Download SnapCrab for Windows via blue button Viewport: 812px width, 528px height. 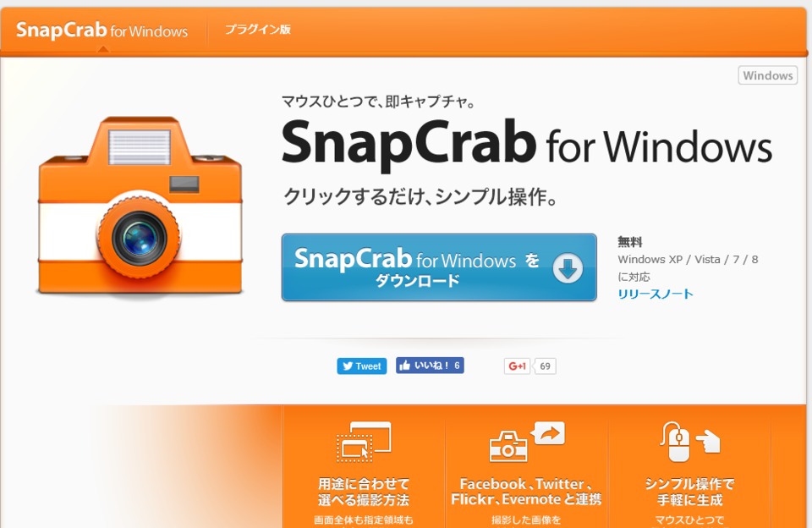[439, 267]
